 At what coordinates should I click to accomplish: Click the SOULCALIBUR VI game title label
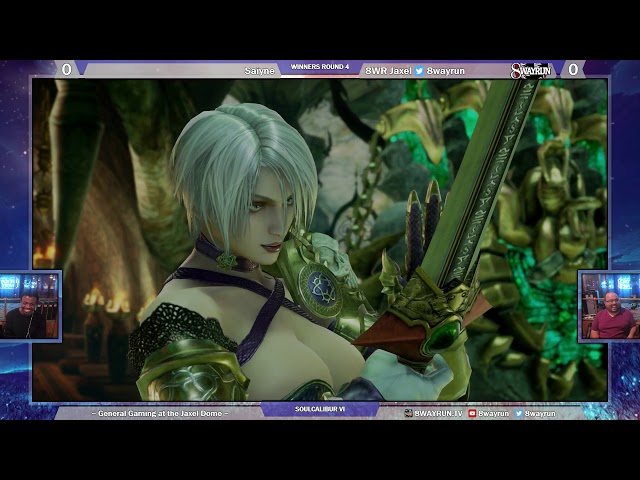pyautogui.click(x=320, y=409)
